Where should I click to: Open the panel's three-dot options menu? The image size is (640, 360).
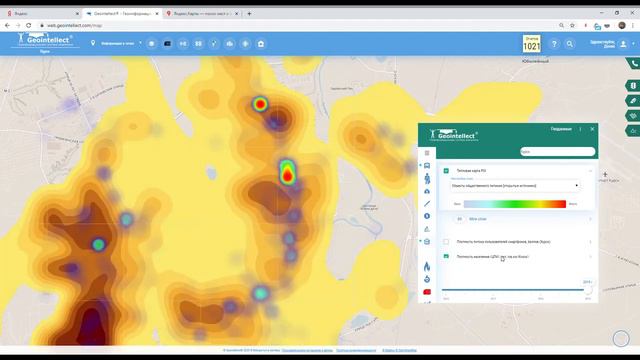[x=580, y=129]
